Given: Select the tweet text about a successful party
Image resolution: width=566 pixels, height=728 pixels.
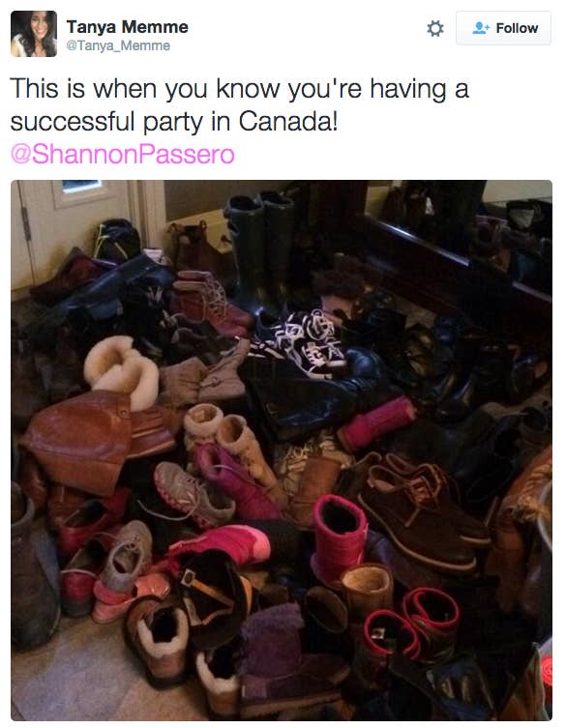Looking at the screenshot, I should [239, 104].
